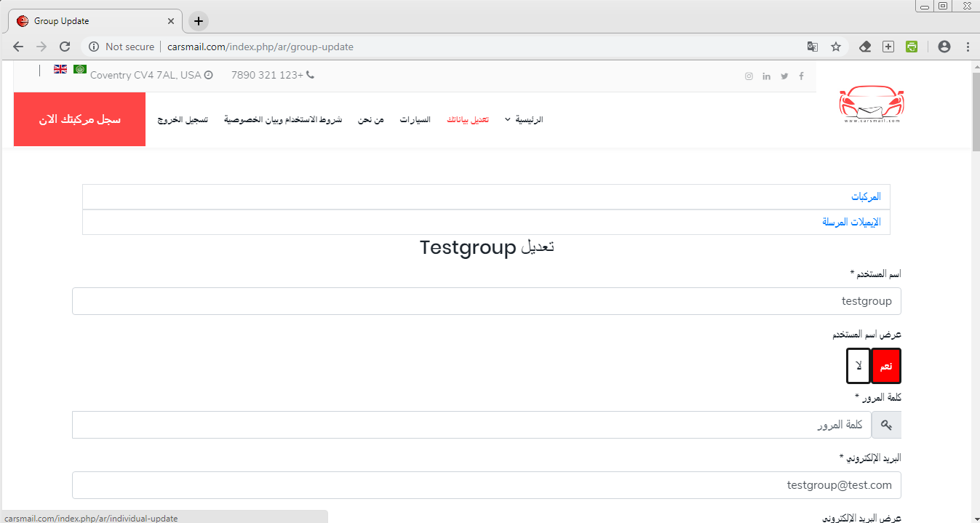Click the Instagram icon in top bar
Image resolution: width=980 pixels, height=523 pixels.
point(749,76)
